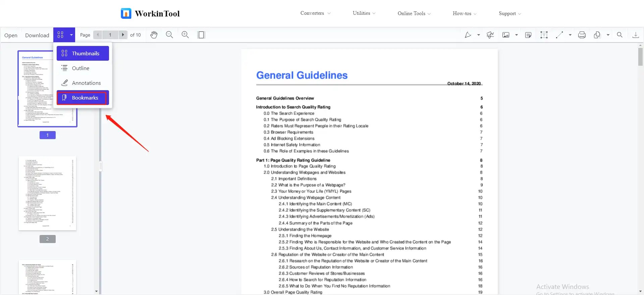Click '0.0 The Search Experience' entry
644x295 pixels.
pos(289,113)
